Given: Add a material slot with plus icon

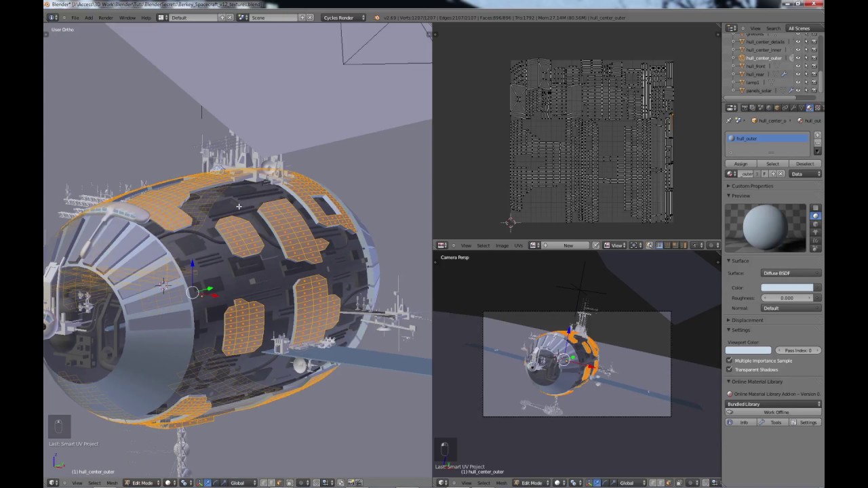Looking at the screenshot, I should click(x=818, y=135).
